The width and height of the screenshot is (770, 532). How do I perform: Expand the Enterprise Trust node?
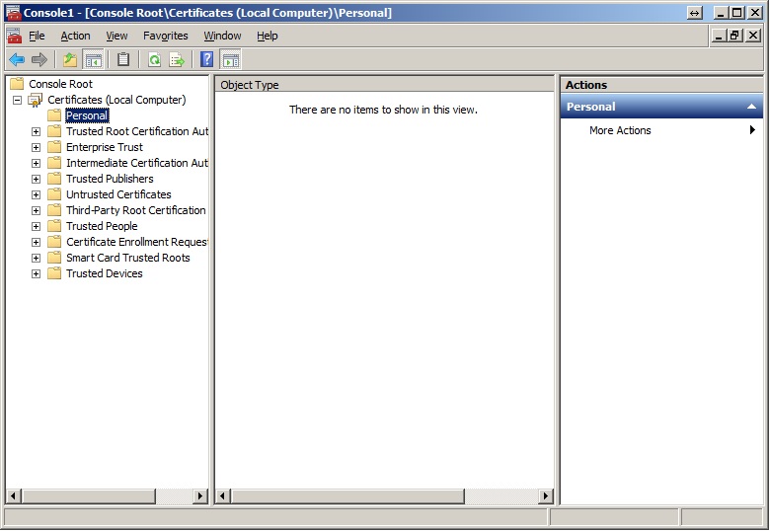[x=36, y=147]
